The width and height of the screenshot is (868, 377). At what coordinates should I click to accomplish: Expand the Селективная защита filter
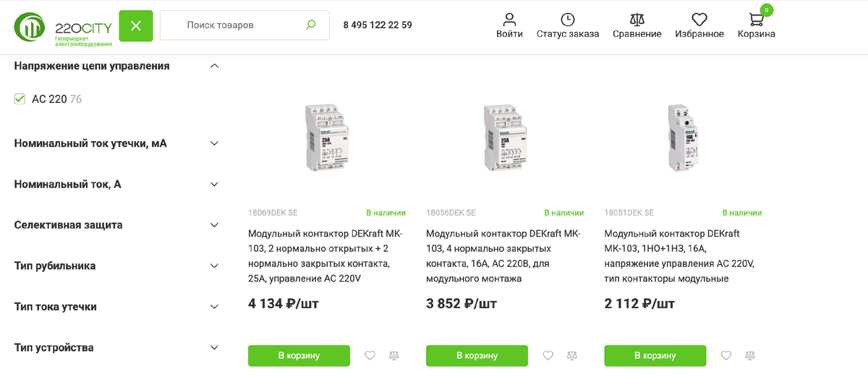click(214, 225)
